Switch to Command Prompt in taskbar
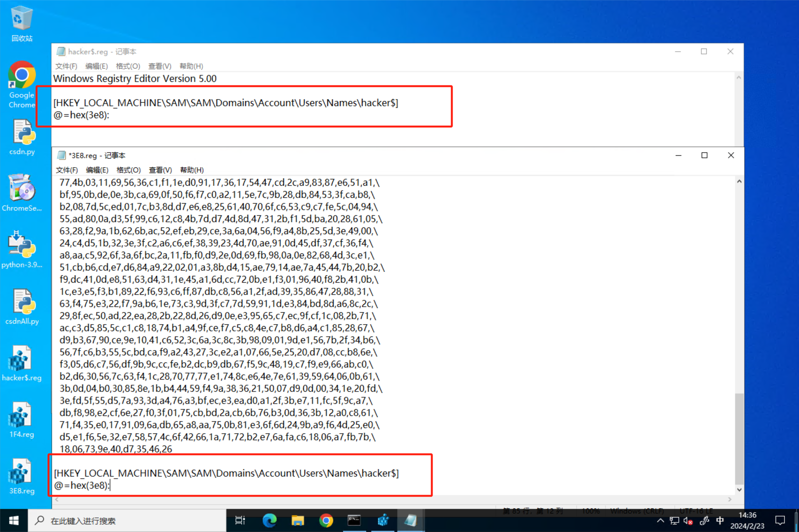Viewport: 799px width, 532px height. point(354,520)
